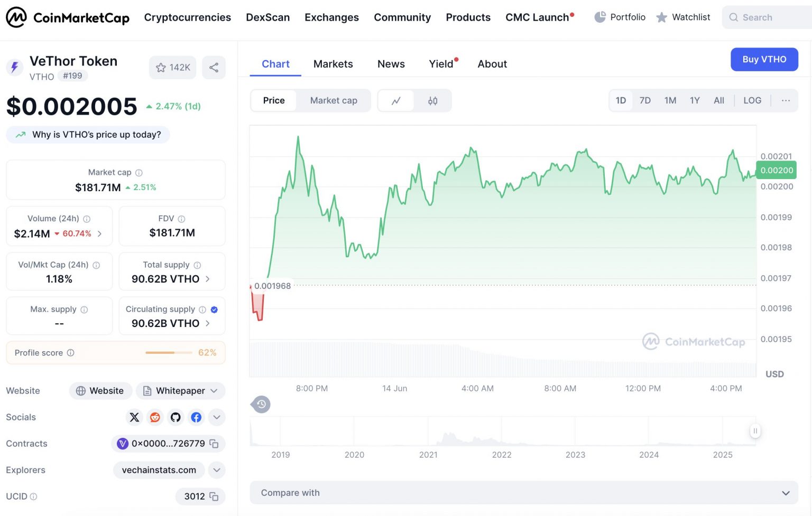The width and height of the screenshot is (812, 516).
Task: Open VeThor's X (Twitter) profile
Action: point(134,417)
